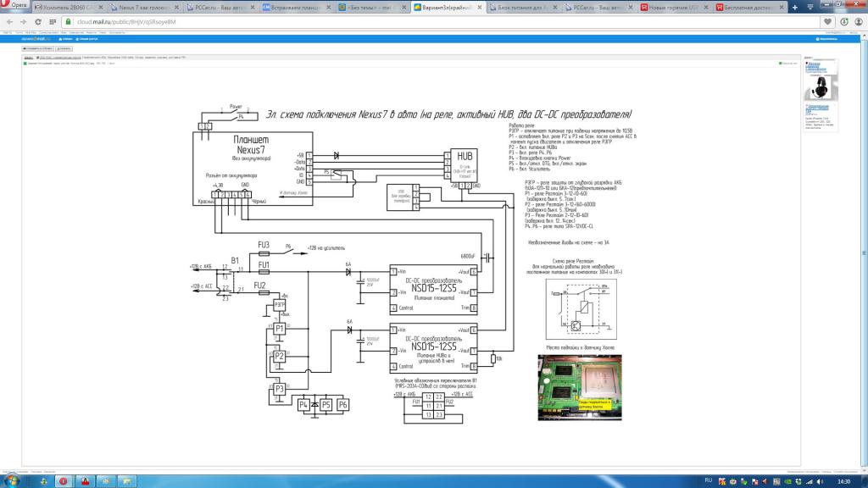Click the browser forward arrow
Image resolution: width=868 pixels, height=488 pixels.
pyautogui.click(x=23, y=21)
